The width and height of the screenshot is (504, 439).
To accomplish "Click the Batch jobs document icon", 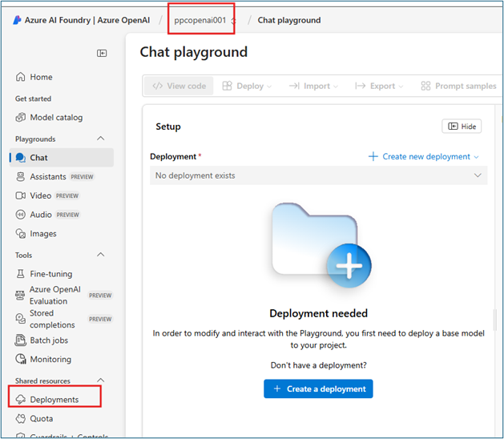I will tap(20, 340).
